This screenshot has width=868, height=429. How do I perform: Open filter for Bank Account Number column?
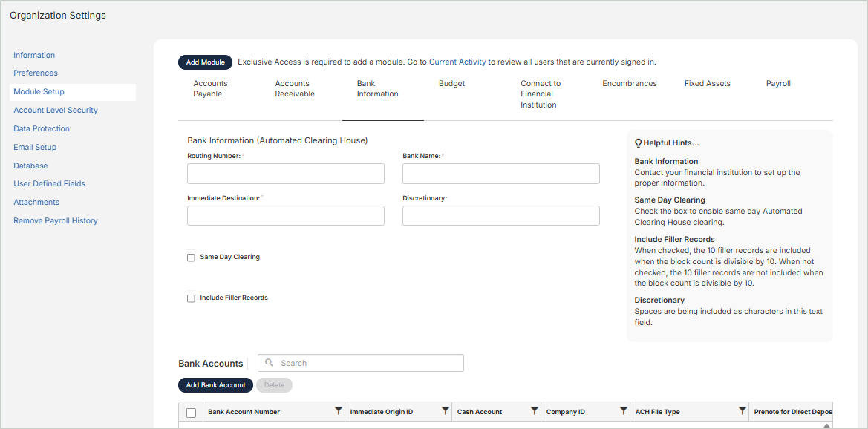tap(339, 411)
